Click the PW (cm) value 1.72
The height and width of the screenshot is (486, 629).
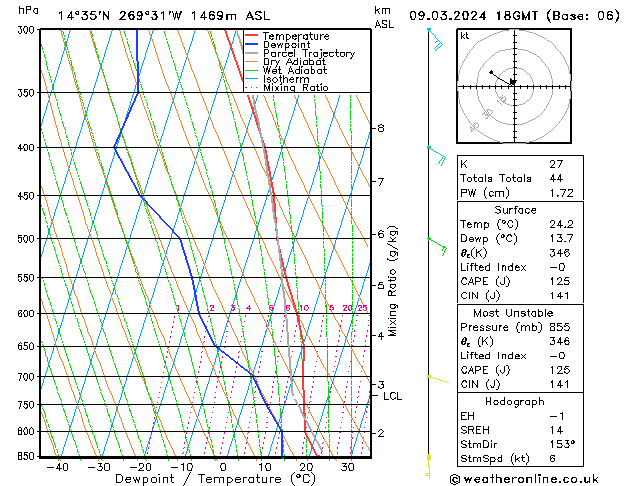[562, 193]
